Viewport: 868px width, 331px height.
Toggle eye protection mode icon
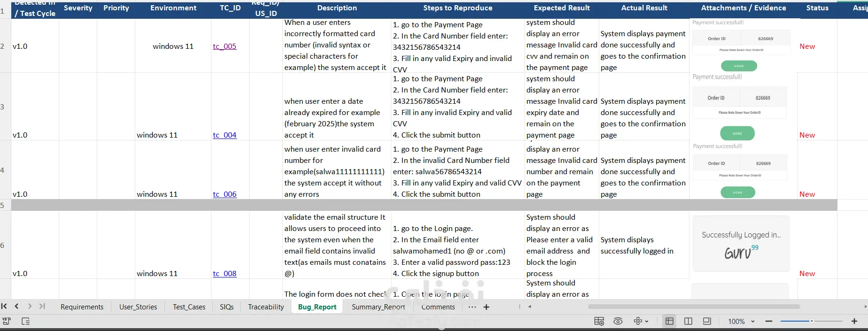point(618,321)
